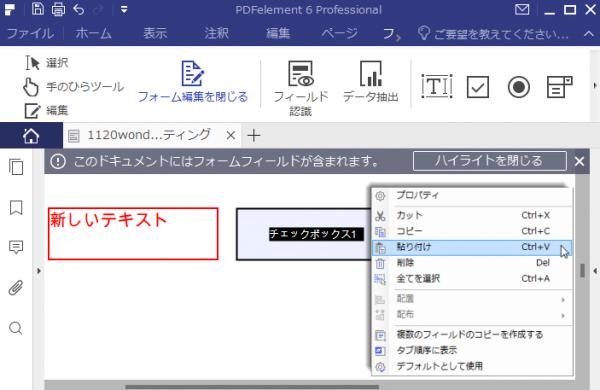Open the 配布 submenu

(x=472, y=315)
